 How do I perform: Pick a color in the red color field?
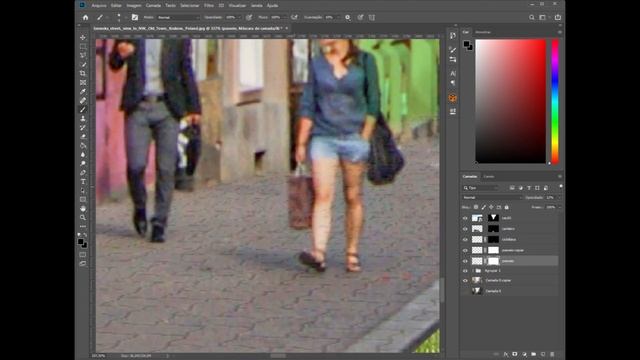click(511, 102)
